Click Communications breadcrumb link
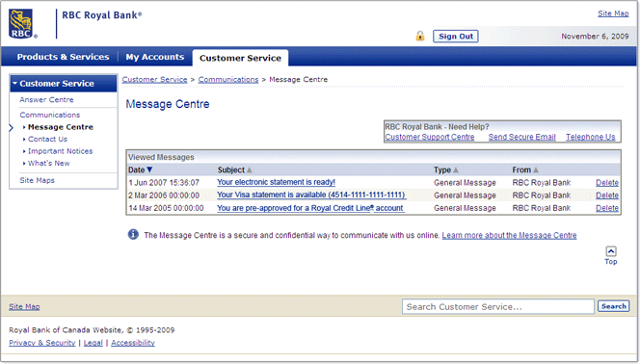Screen dimensions: 640x364 228,80
